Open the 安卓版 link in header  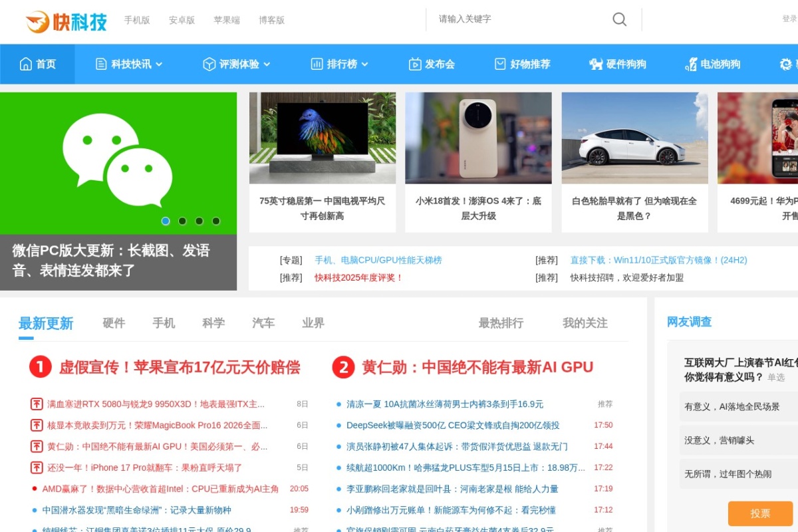(182, 20)
